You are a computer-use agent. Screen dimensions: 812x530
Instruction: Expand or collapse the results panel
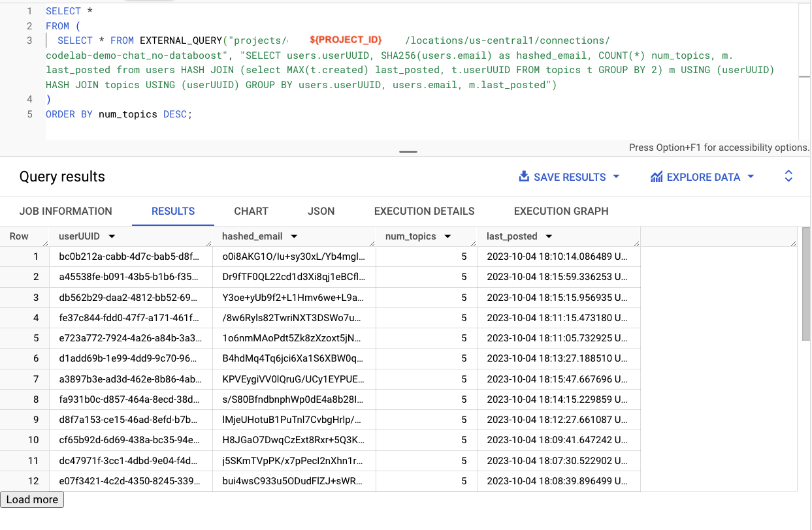tap(788, 176)
